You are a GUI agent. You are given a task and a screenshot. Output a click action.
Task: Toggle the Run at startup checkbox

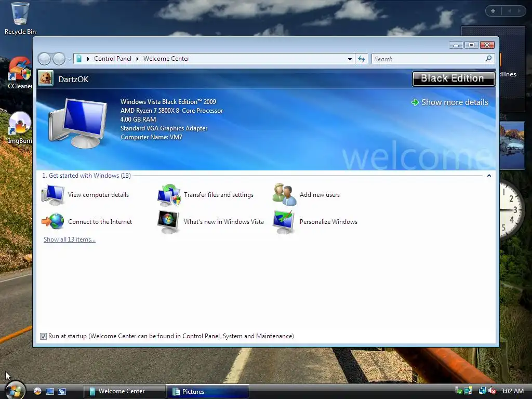click(43, 336)
